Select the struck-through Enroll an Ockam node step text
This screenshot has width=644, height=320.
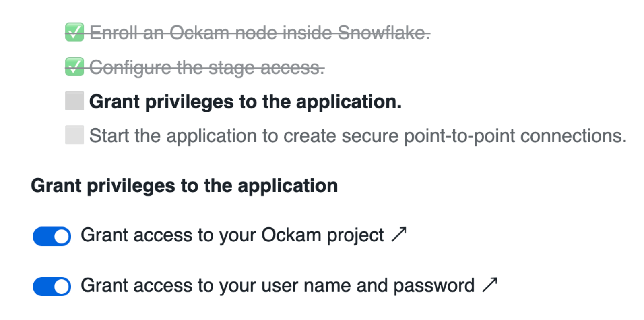pos(259,33)
